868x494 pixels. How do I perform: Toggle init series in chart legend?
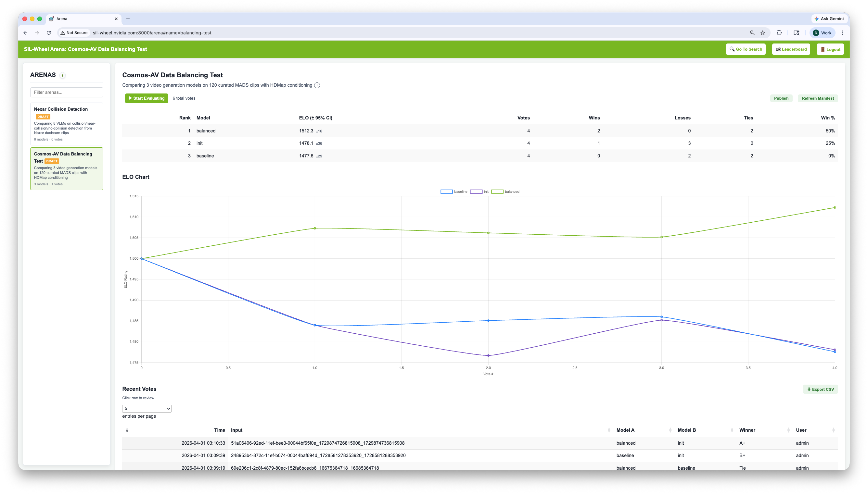[479, 192]
